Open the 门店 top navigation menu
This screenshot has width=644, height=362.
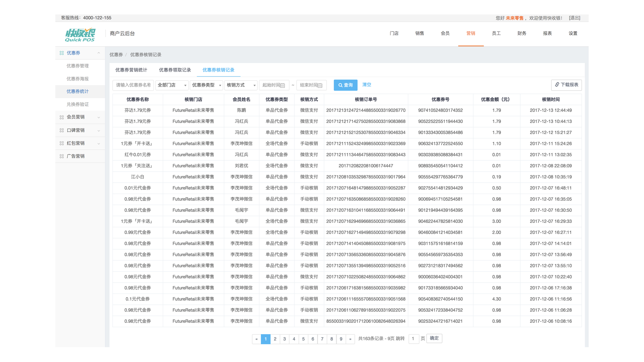click(x=394, y=33)
